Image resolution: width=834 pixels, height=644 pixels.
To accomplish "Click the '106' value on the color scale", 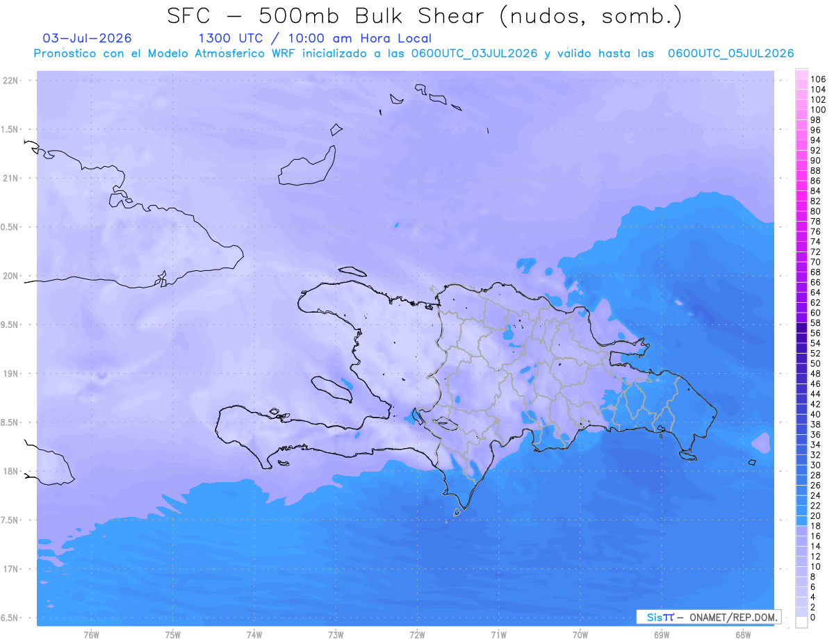I will 818,80.
